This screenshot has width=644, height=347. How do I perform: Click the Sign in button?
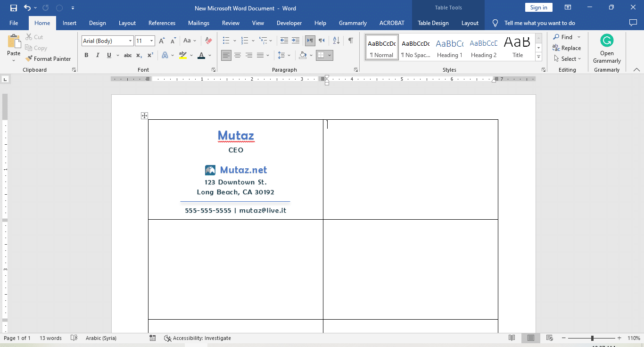(x=538, y=8)
